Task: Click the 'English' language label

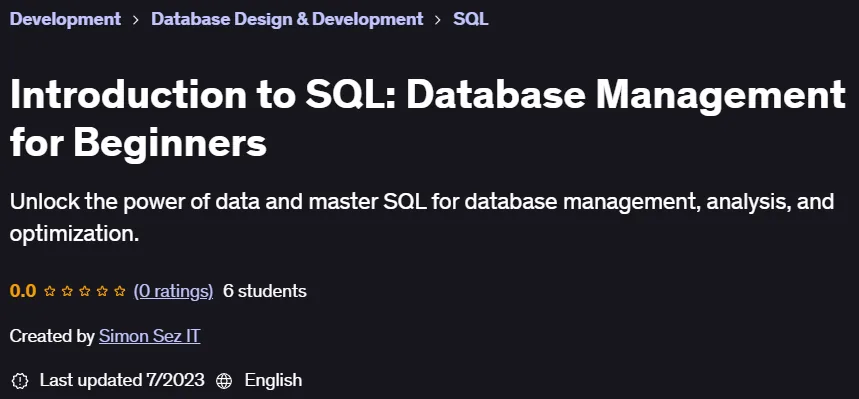Action: (x=273, y=380)
